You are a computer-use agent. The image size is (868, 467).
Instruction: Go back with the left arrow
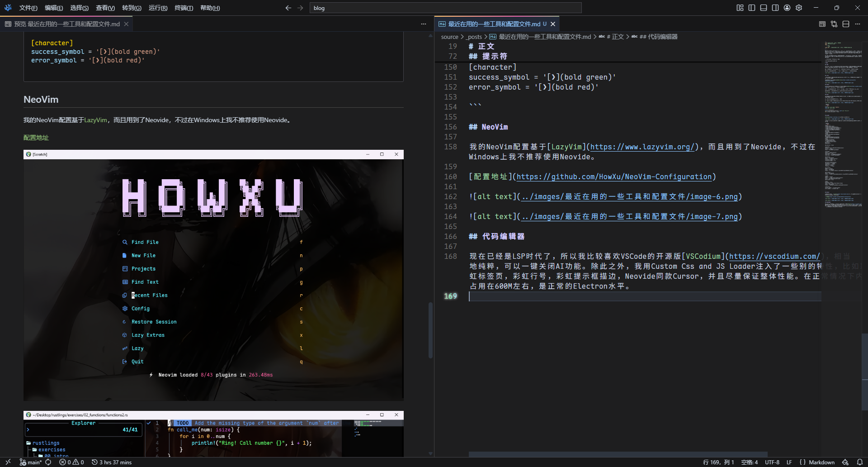point(288,8)
